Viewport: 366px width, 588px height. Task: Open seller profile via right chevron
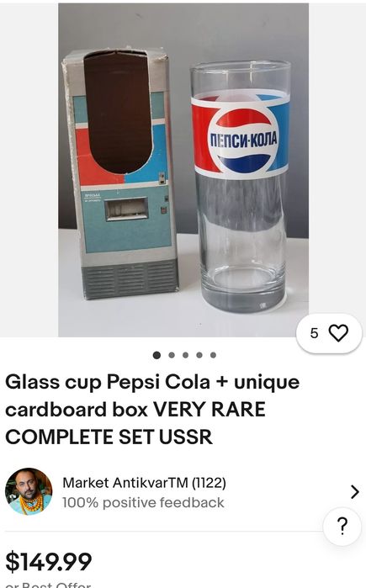354,491
